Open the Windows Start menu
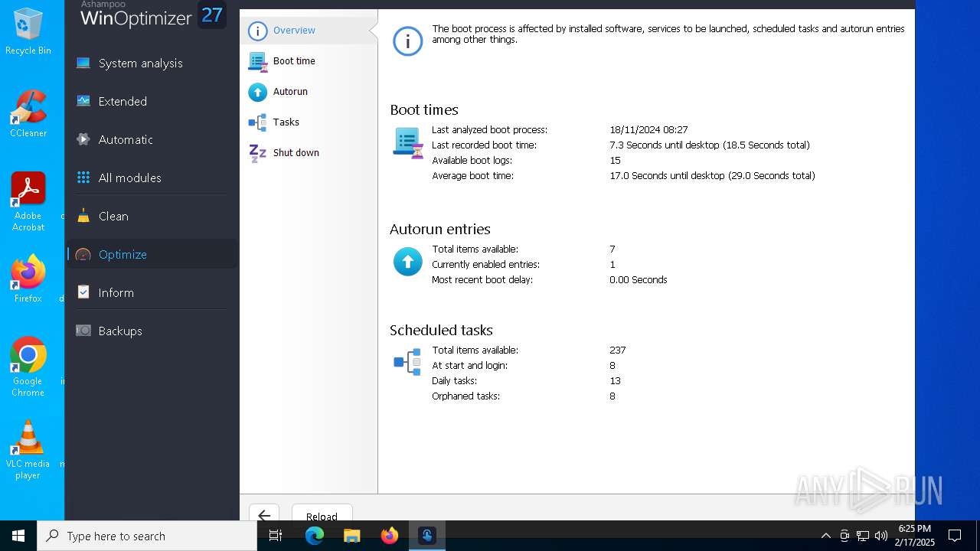This screenshot has width=980, height=551. click(18, 536)
